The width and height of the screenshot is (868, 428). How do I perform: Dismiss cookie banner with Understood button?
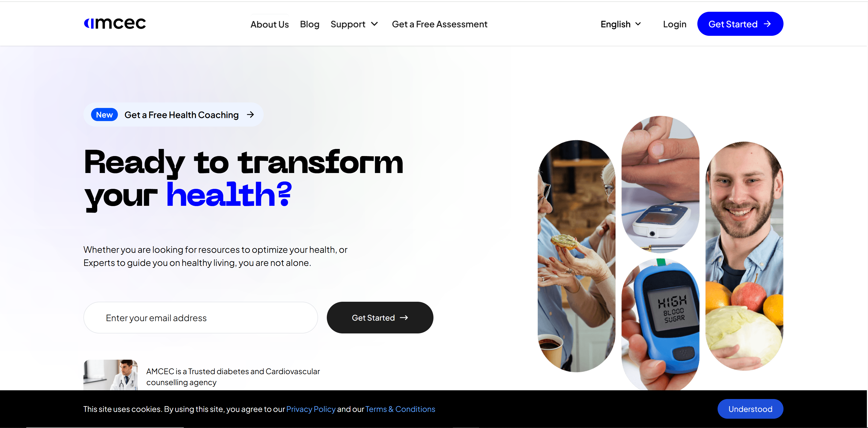pos(750,409)
